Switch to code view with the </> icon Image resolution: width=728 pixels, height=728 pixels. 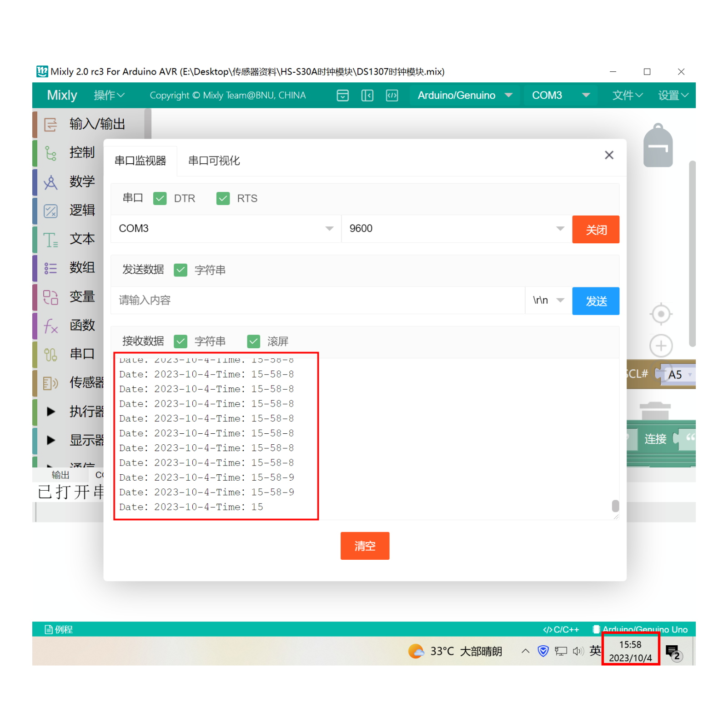click(x=392, y=95)
